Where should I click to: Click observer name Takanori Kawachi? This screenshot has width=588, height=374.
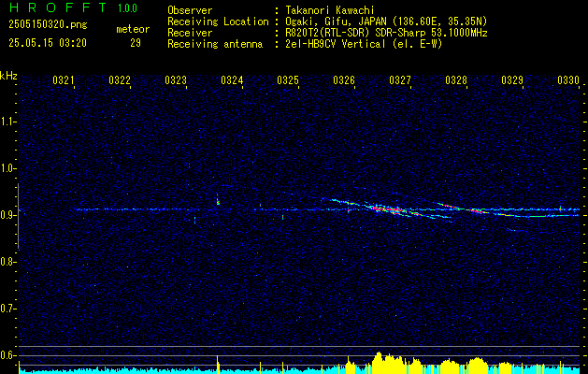point(330,10)
